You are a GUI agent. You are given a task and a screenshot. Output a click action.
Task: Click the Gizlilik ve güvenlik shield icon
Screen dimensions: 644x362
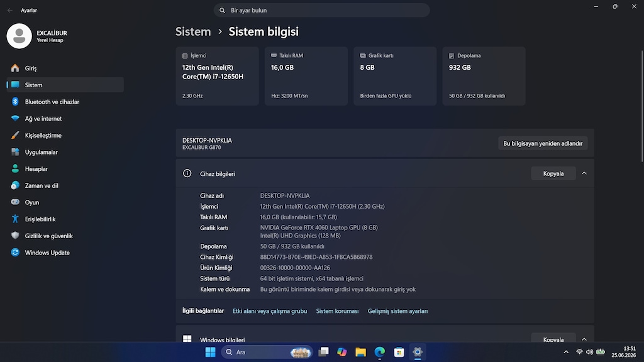tap(15, 236)
